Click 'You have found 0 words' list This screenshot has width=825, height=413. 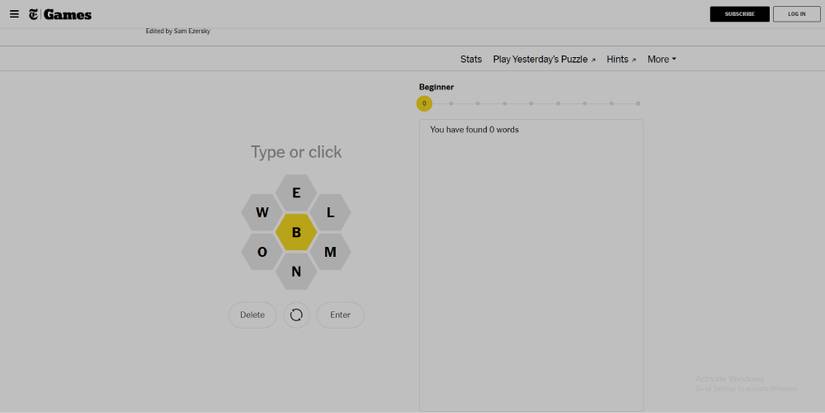click(474, 129)
